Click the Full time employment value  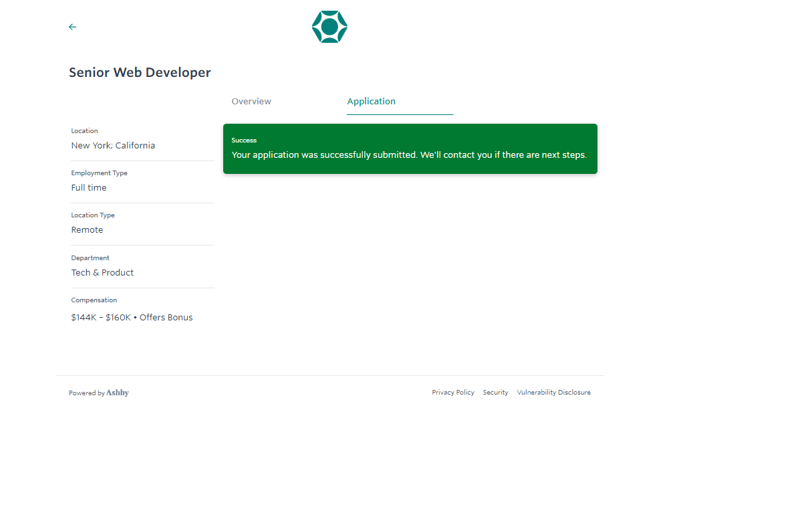pyautogui.click(x=89, y=188)
